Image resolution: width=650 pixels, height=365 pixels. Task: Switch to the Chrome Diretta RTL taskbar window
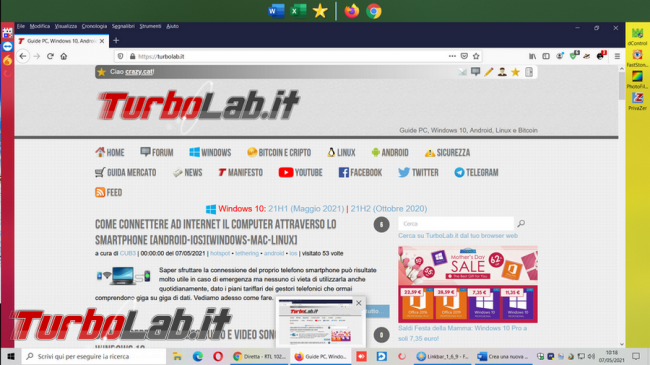pyautogui.click(x=260, y=356)
